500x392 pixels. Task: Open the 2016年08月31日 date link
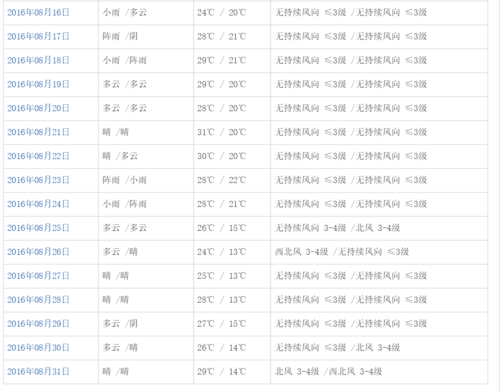pos(38,372)
